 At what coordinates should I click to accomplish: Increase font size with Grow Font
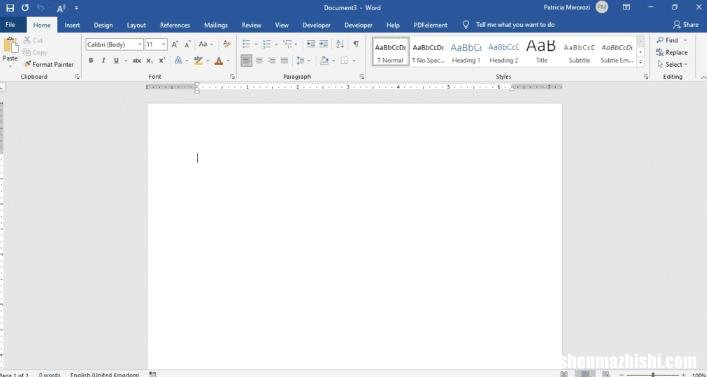tap(175, 44)
